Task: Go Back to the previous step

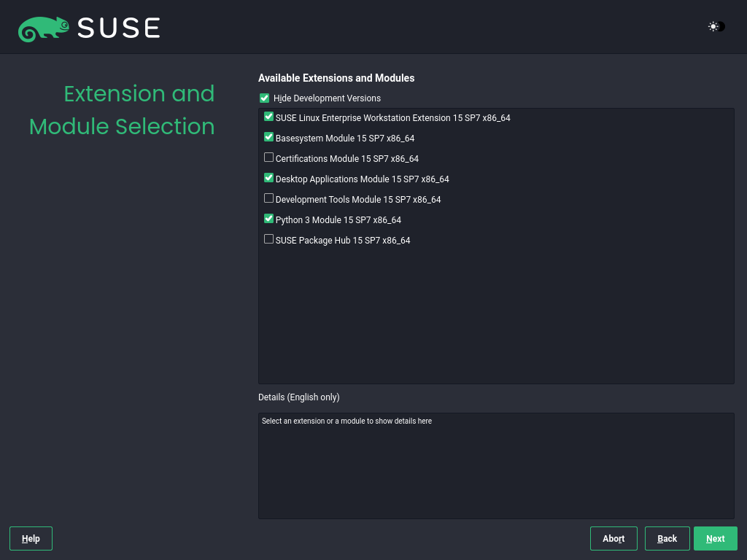Action: point(667,538)
